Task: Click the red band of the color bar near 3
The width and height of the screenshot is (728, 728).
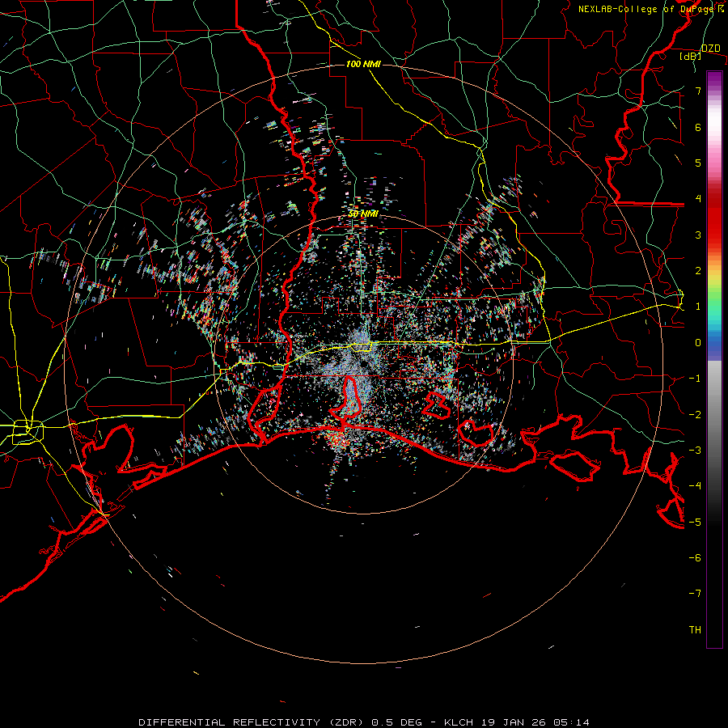Action: point(714,232)
